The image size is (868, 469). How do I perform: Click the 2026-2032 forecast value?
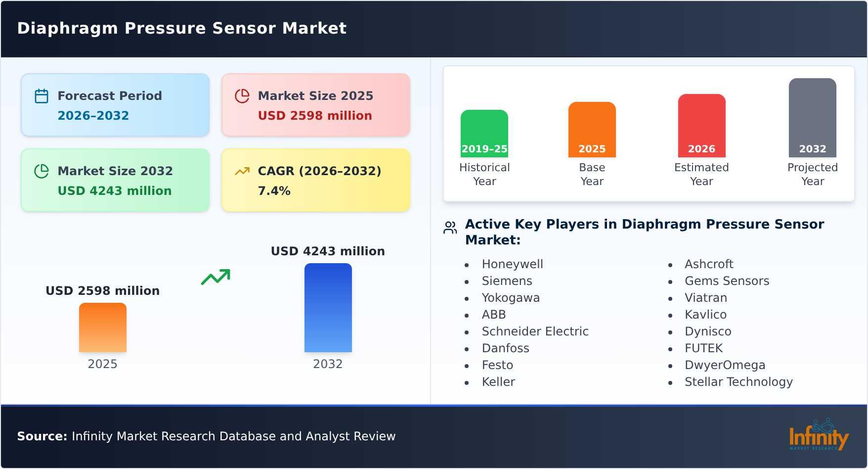93,116
